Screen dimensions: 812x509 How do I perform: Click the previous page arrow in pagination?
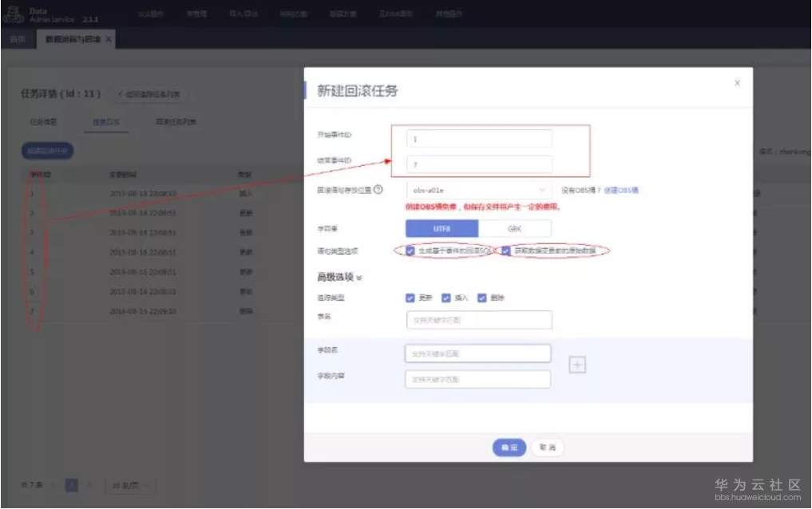point(53,485)
